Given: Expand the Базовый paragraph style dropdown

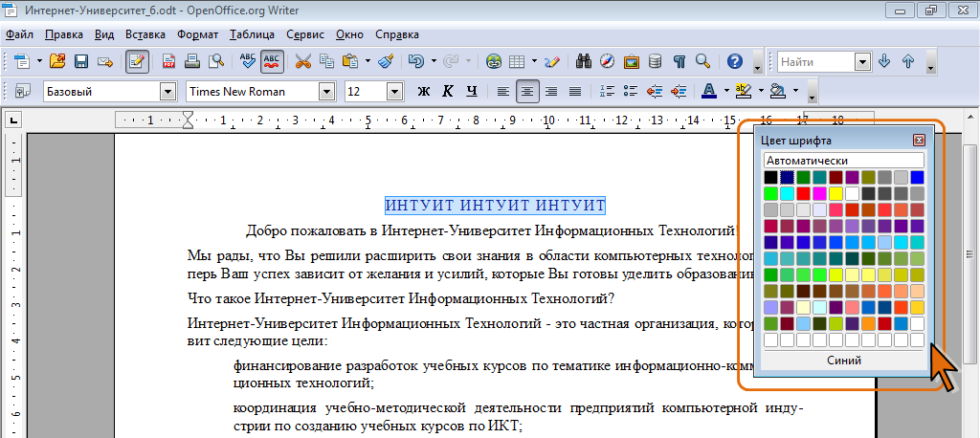Looking at the screenshot, I should (168, 92).
